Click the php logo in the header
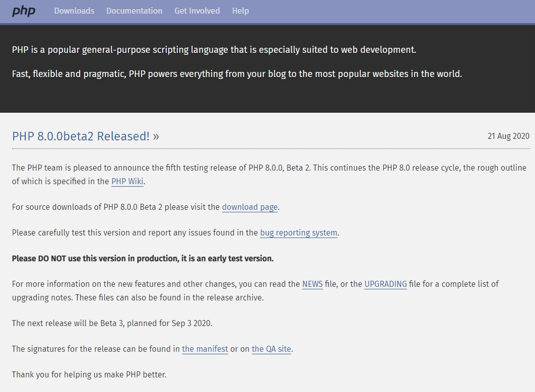 click(x=24, y=11)
